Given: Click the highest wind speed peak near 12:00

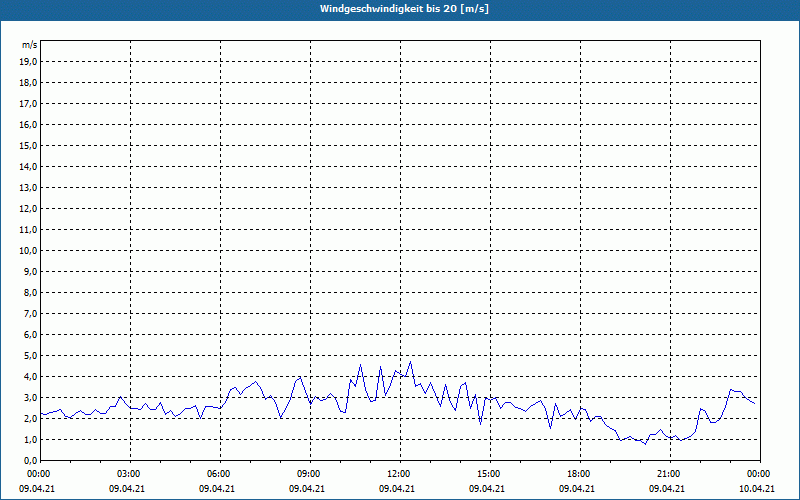Looking at the screenshot, I should click(410, 362).
